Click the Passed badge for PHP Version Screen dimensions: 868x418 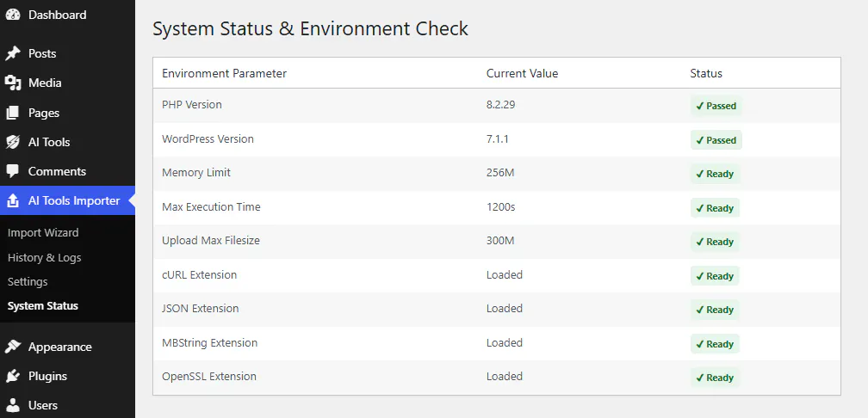[716, 106]
